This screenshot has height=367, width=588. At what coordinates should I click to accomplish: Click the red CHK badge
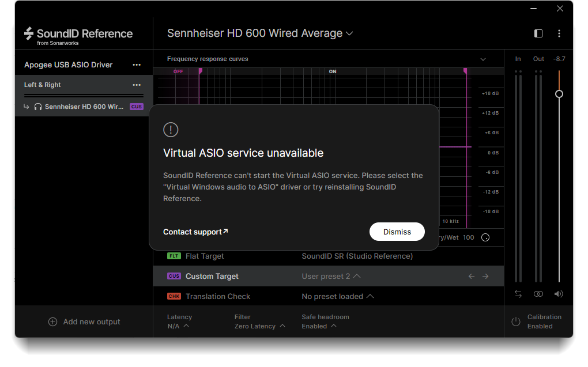click(174, 296)
